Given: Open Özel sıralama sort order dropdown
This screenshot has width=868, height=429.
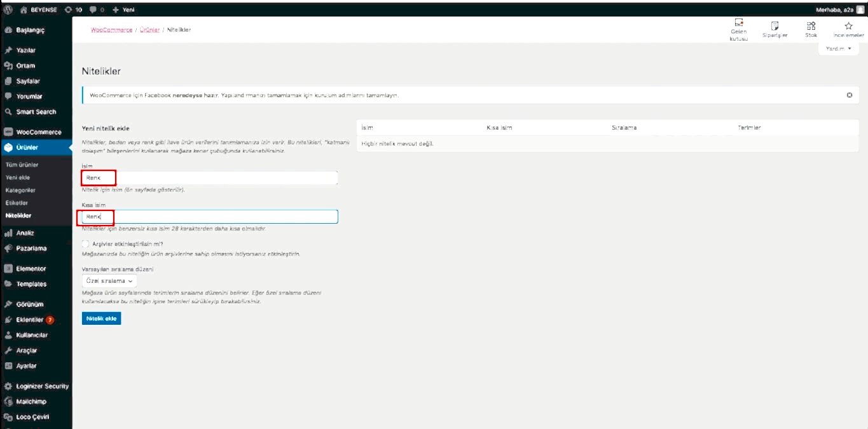Looking at the screenshot, I should tap(109, 280).
